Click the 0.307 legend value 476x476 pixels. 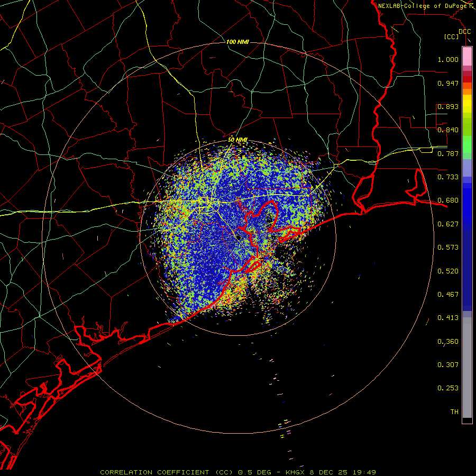[x=448, y=365]
